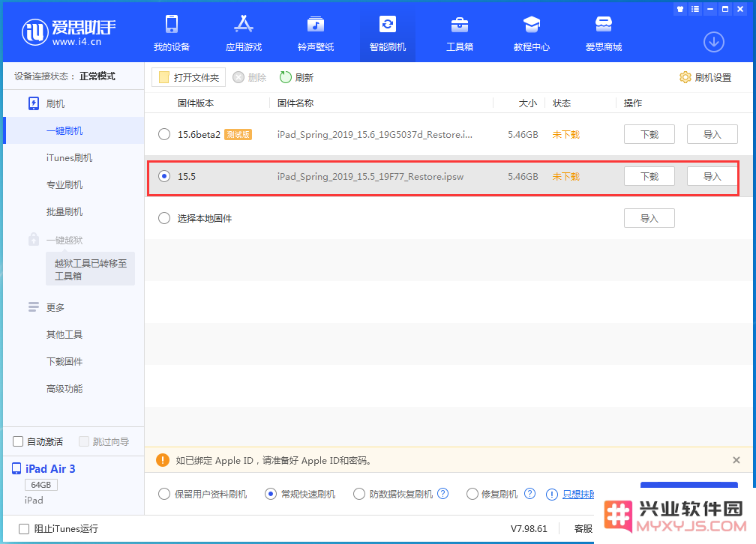Open the 铃声壁纸 ringtone wallpaper icon
756x544 pixels.
(315, 24)
